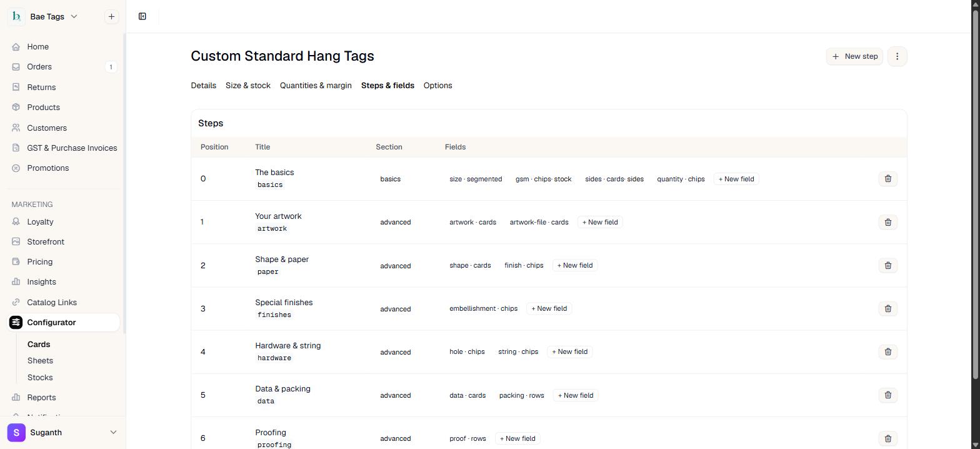Add New field to Your artwork step
Screen dimensions: 980x449
[600, 222]
